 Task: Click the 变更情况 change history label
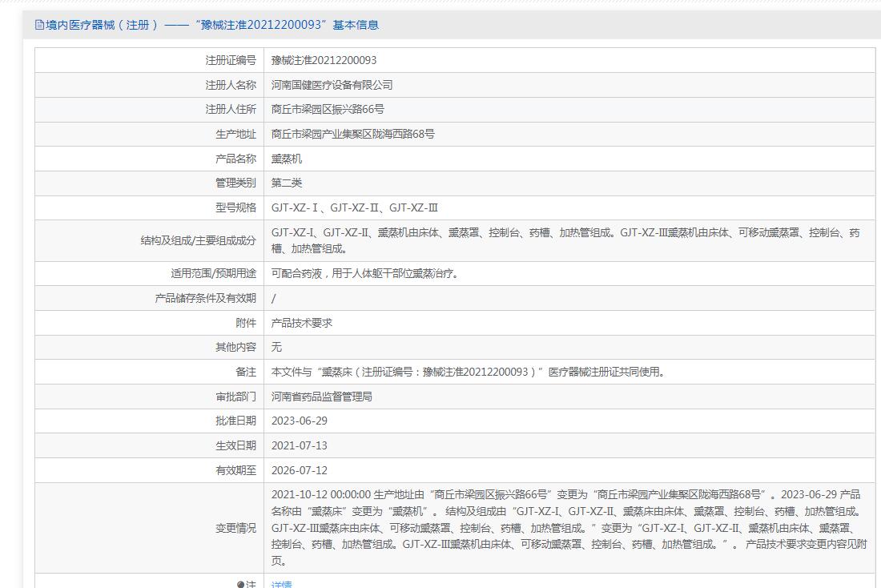(235, 528)
